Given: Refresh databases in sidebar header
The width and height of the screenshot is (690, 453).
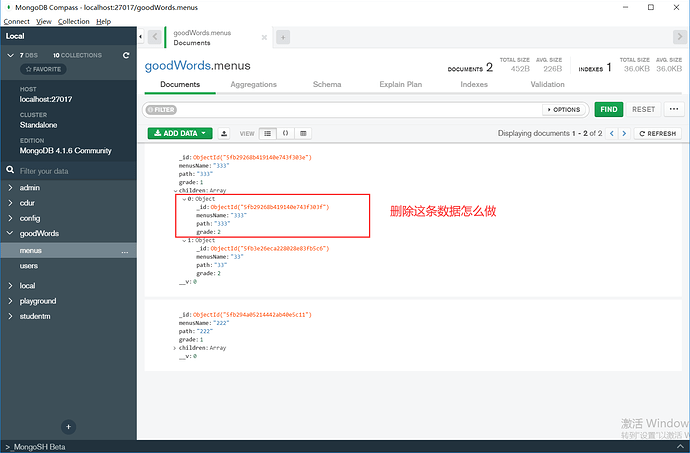Looking at the screenshot, I should click(x=126, y=55).
